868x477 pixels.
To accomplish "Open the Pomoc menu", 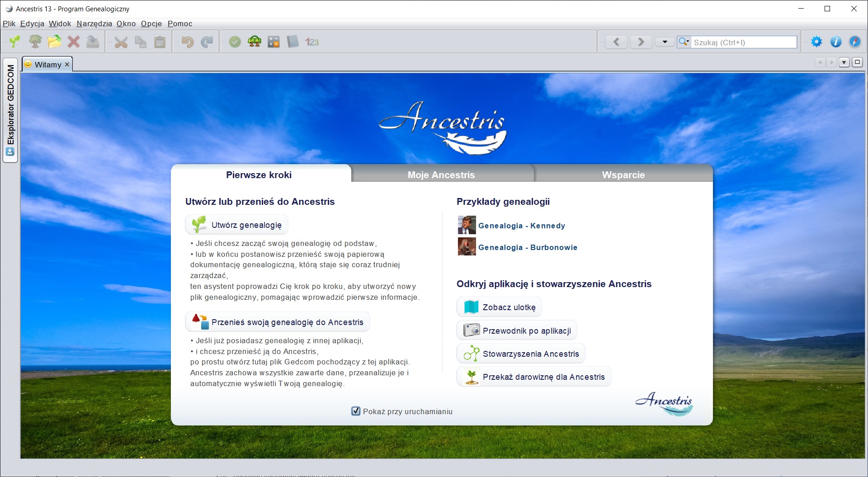I will tap(180, 24).
